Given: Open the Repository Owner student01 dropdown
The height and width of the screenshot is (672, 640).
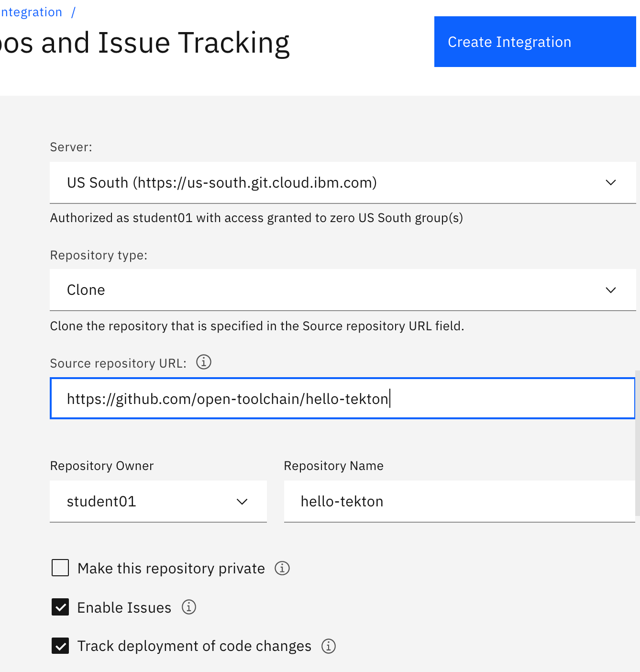Looking at the screenshot, I should tap(158, 502).
